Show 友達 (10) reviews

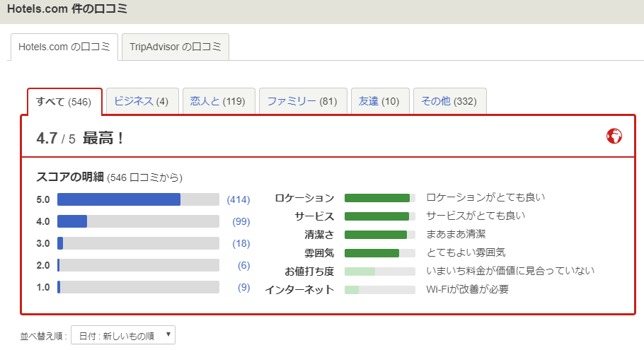click(379, 102)
